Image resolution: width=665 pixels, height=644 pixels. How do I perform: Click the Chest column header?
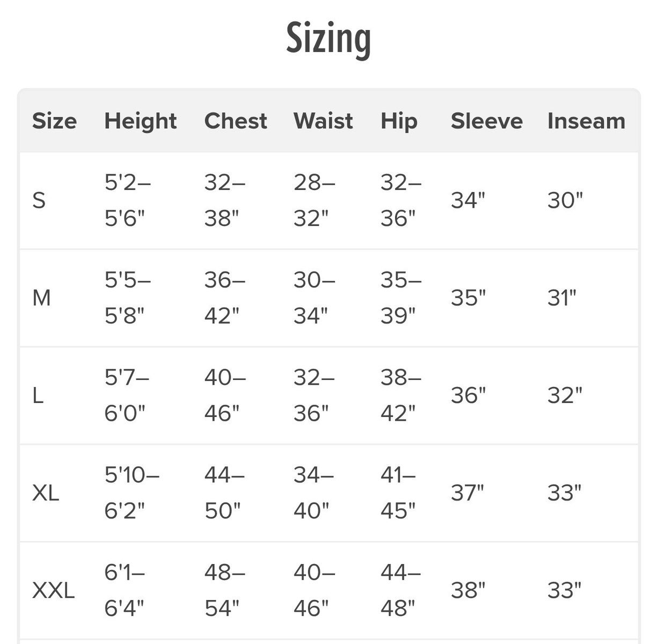tap(236, 121)
